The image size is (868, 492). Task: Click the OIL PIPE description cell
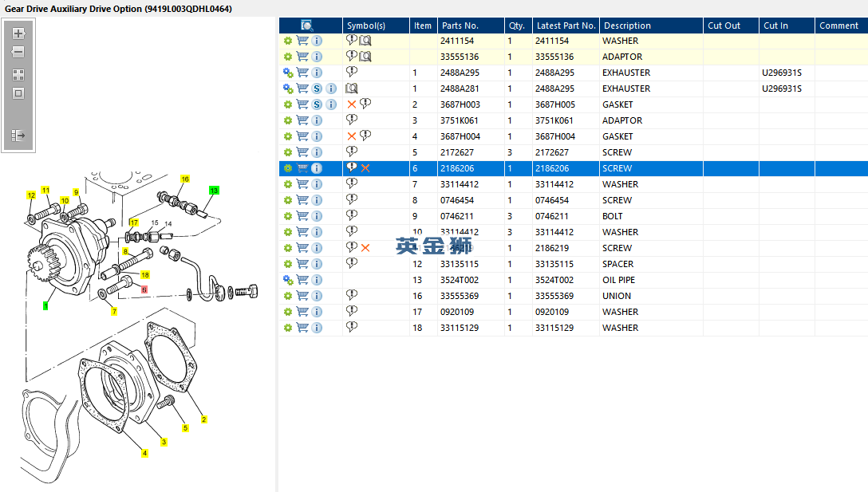pyautogui.click(x=619, y=280)
